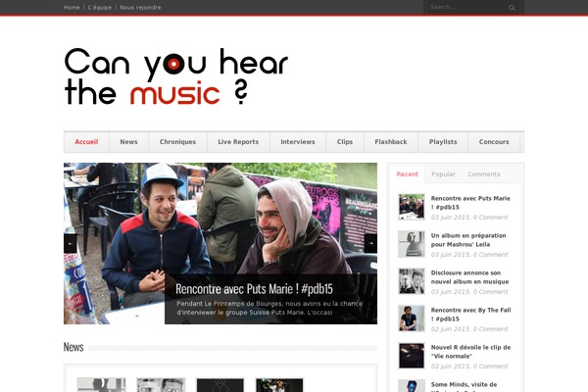
Task: Open the Live Reports menu item
Action: tap(238, 142)
